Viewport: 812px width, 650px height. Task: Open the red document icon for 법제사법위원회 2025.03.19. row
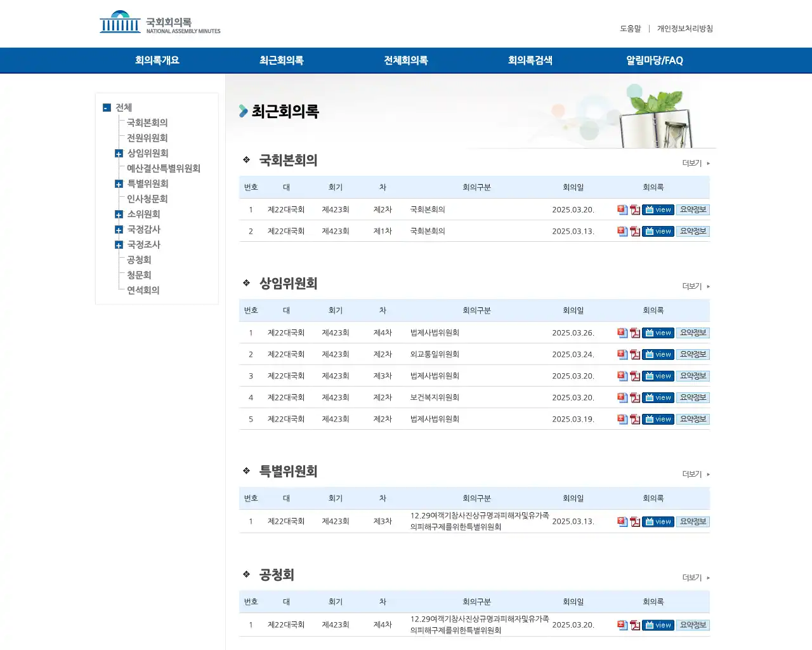(622, 419)
